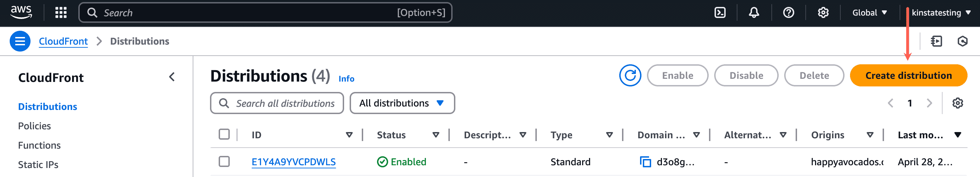This screenshot has width=980, height=177.
Task: Copy the d3o8g domain name
Action: 645,162
